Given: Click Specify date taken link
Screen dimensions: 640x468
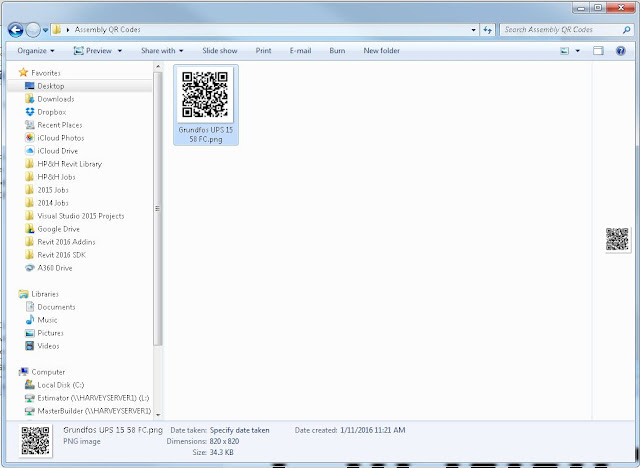Looking at the screenshot, I should click(240, 430).
